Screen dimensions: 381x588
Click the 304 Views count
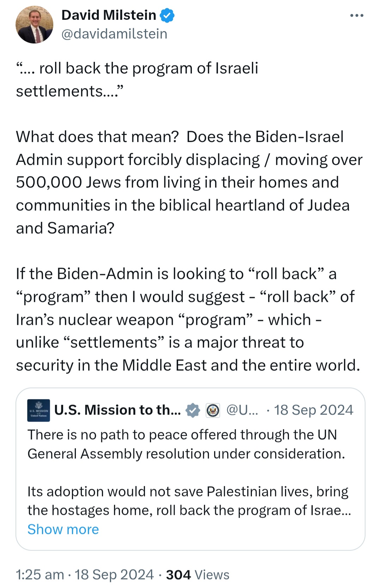coord(198,575)
